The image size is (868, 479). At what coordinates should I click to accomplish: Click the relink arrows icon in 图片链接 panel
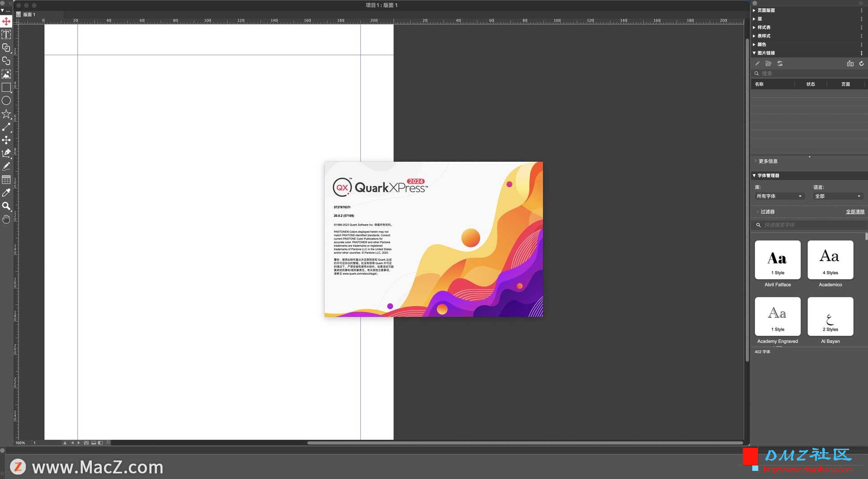pyautogui.click(x=780, y=64)
